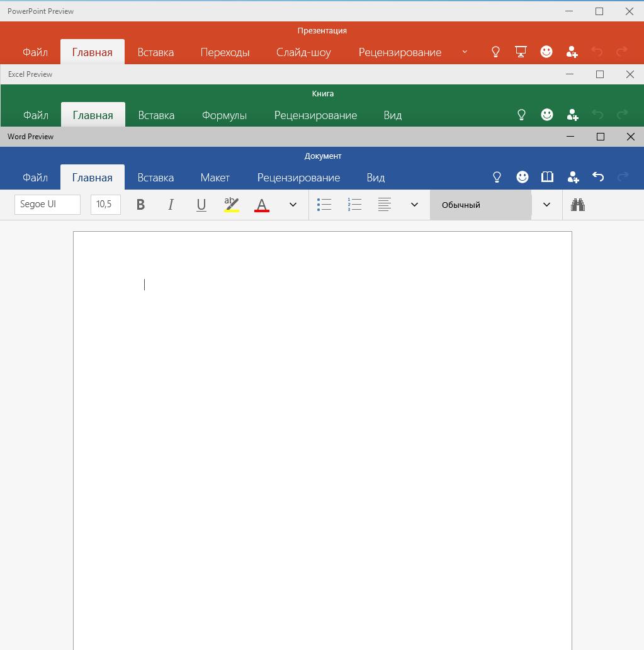
Task: Open Find with the binoculars icon
Action: 578,205
